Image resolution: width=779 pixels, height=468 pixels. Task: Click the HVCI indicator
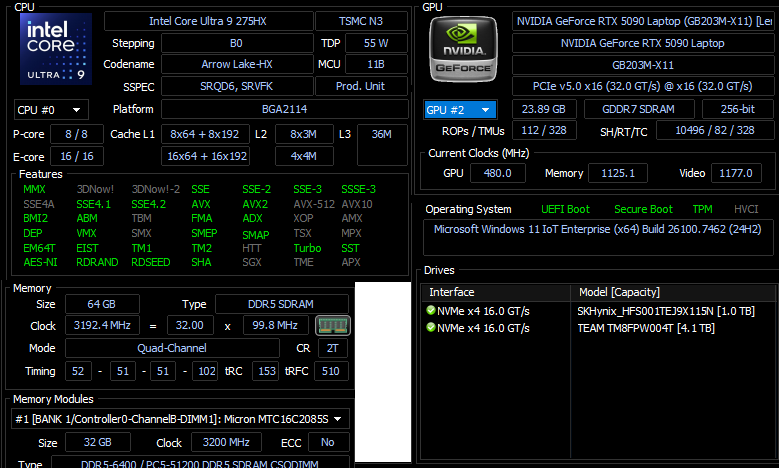tap(746, 209)
